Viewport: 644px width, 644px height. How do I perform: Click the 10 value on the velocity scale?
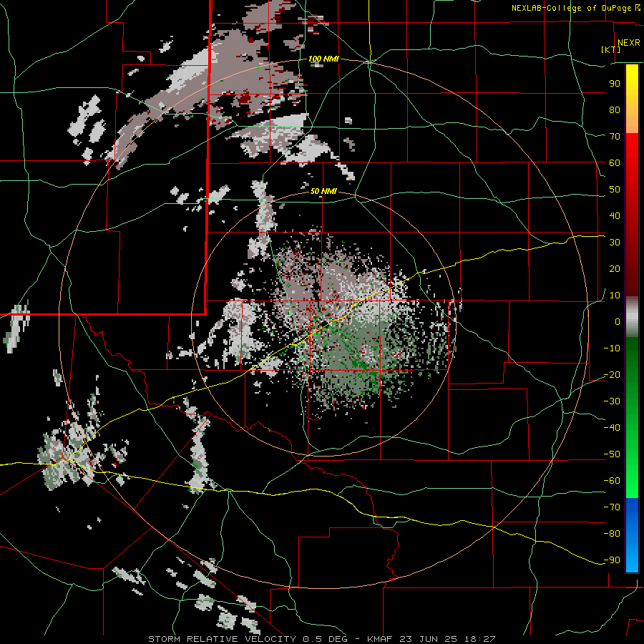pyautogui.click(x=615, y=296)
